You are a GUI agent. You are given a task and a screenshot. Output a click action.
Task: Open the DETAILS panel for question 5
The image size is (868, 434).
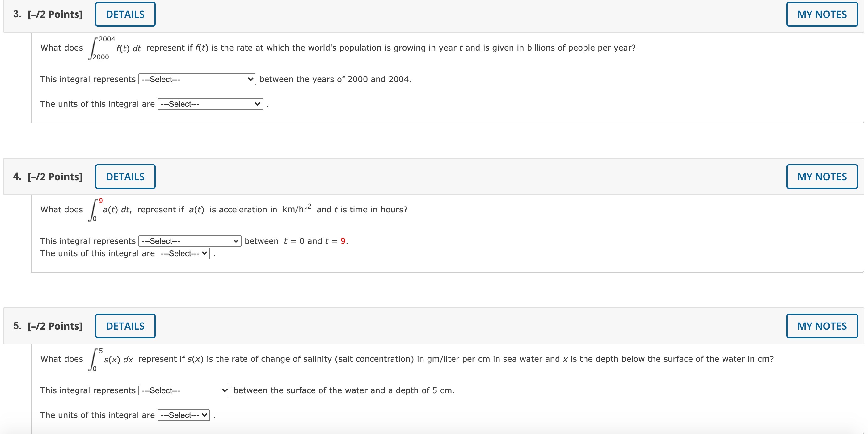tap(125, 325)
